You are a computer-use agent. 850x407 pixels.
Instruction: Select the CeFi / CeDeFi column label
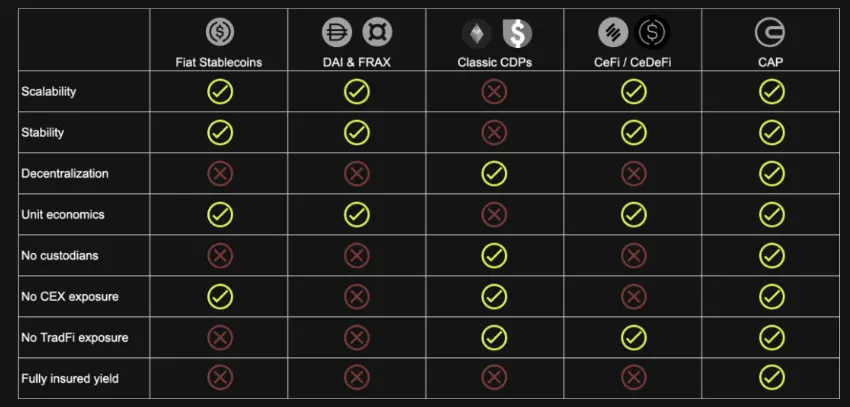[x=633, y=62]
